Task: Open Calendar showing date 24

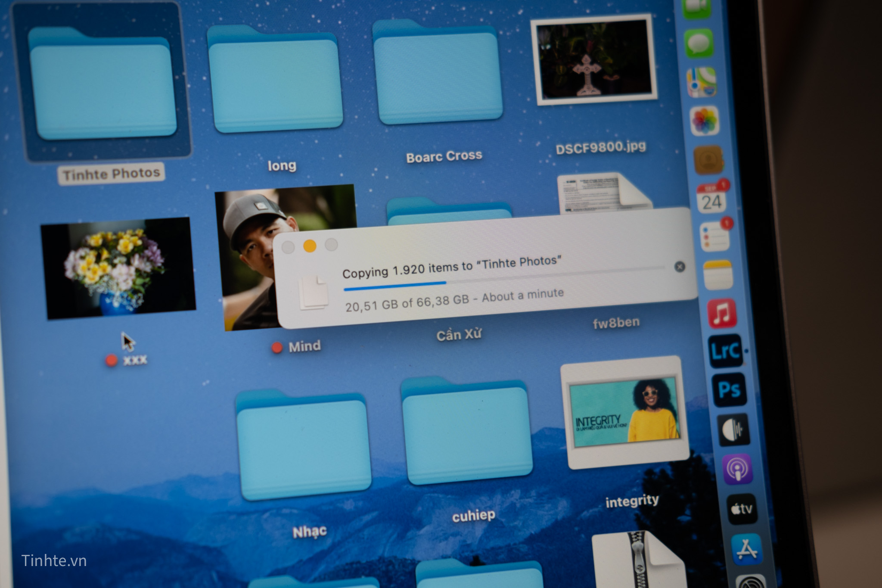Action: tap(711, 199)
